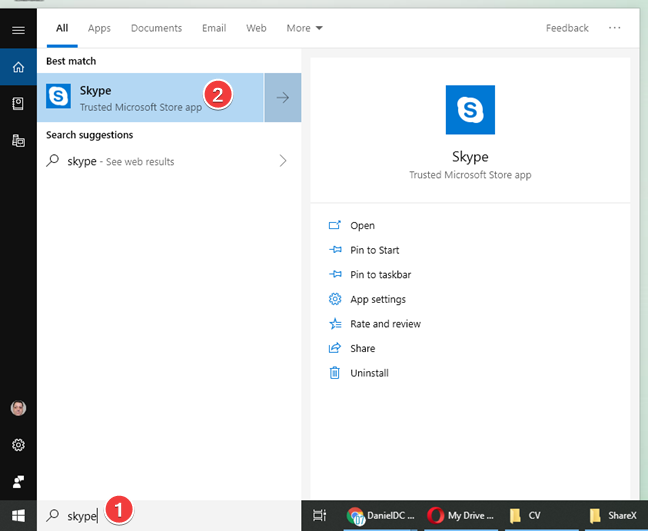Switch to Chrome DanielDC taskbar window
Image resolution: width=648 pixels, height=531 pixels.
tap(380, 515)
